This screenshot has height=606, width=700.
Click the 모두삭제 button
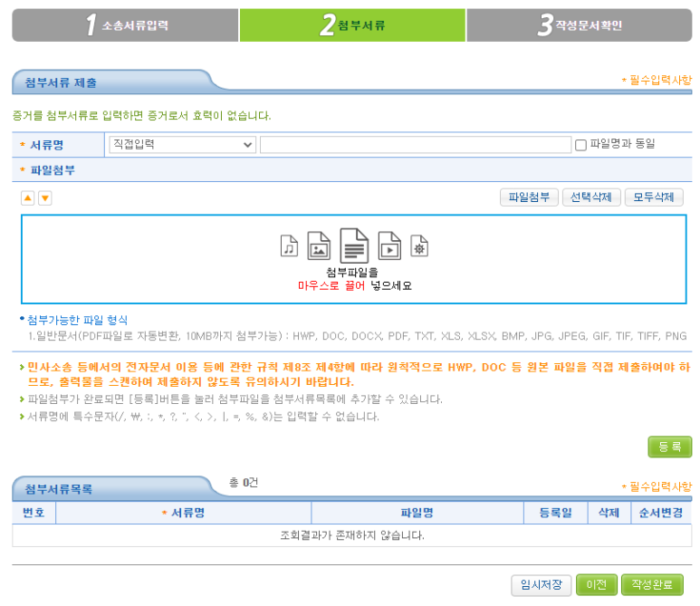[654, 197]
